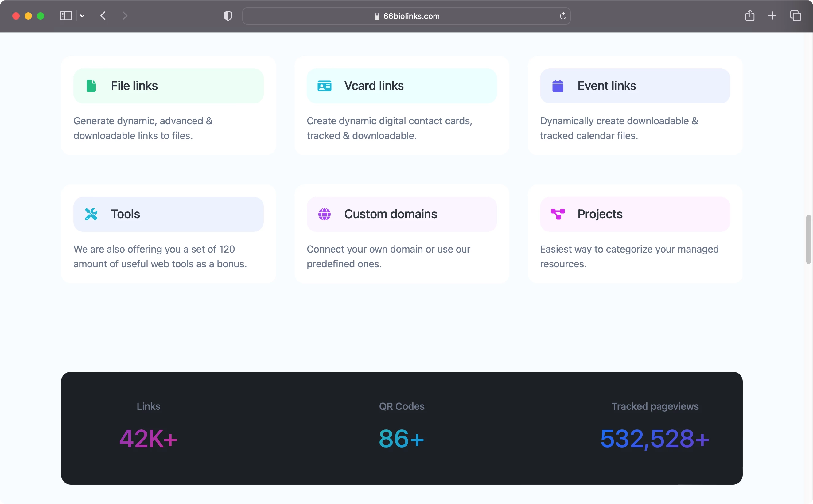Click the Tools wrench icon

click(x=91, y=214)
